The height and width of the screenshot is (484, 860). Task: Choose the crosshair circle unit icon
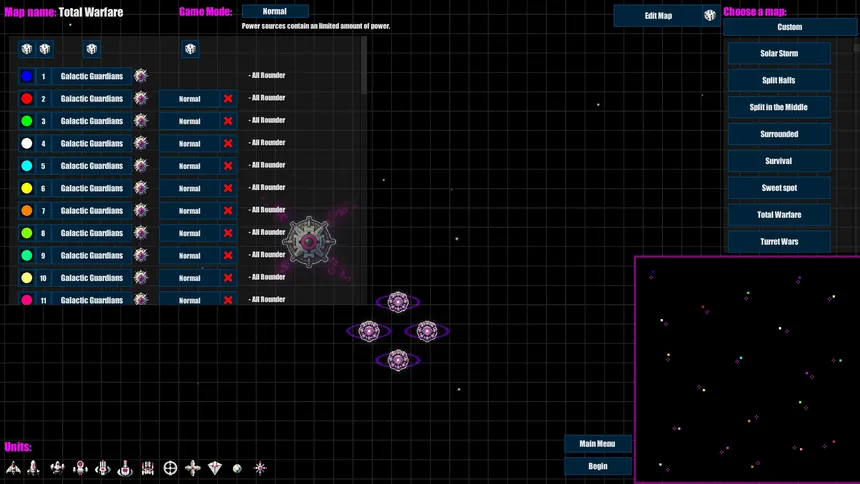point(170,468)
